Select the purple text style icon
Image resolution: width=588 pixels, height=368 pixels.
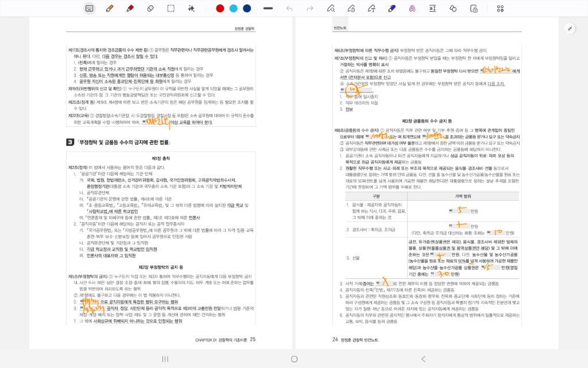[x=412, y=9]
